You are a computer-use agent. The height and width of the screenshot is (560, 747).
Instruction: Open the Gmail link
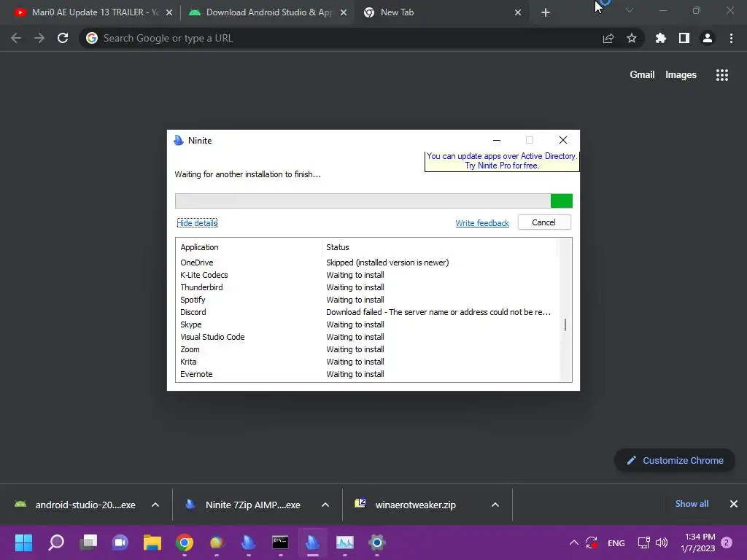point(642,75)
